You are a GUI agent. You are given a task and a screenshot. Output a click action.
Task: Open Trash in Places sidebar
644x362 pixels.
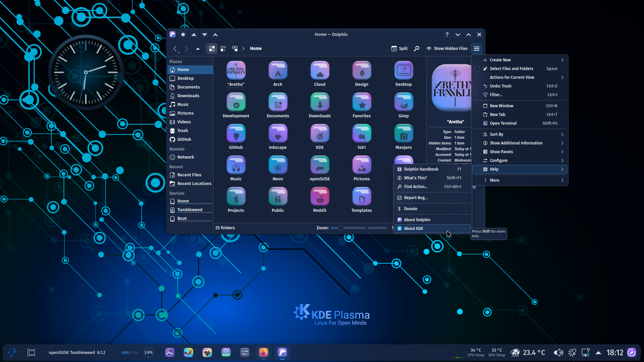[190, 131]
